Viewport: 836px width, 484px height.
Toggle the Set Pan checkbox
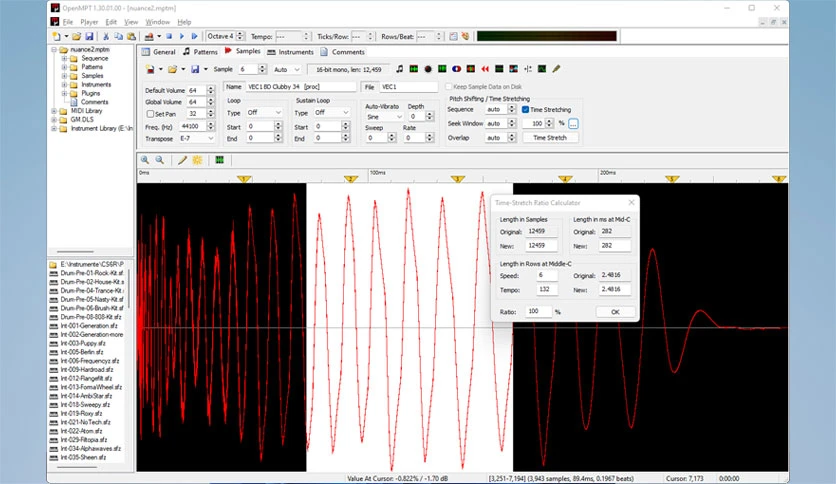click(150, 114)
